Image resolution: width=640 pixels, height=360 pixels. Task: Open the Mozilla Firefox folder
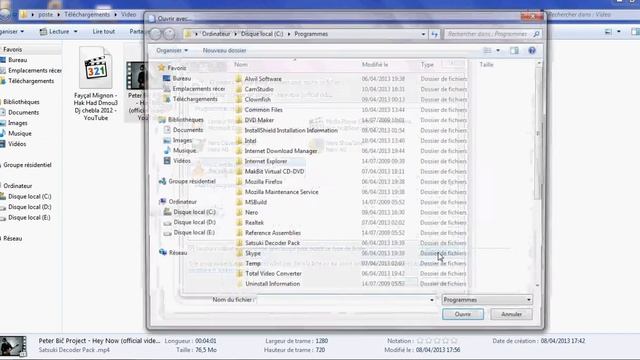pos(264,182)
